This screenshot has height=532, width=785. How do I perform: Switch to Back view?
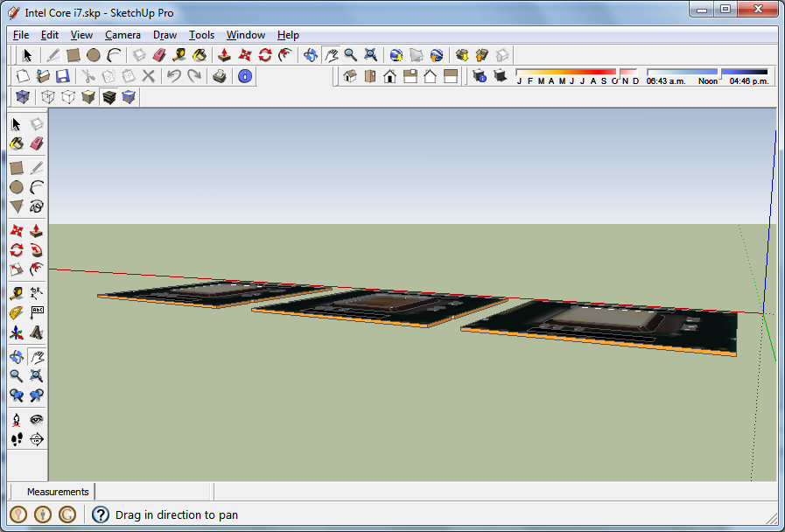[430, 76]
